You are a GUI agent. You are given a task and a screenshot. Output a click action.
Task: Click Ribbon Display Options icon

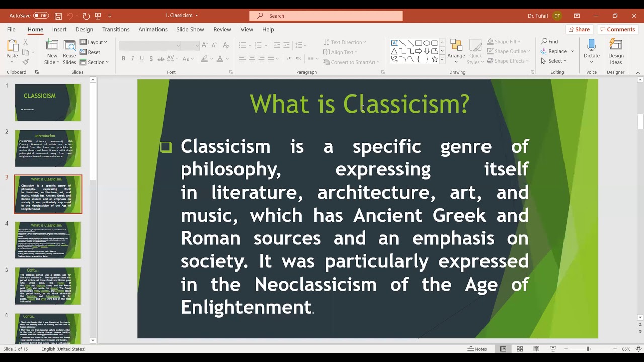point(577,16)
